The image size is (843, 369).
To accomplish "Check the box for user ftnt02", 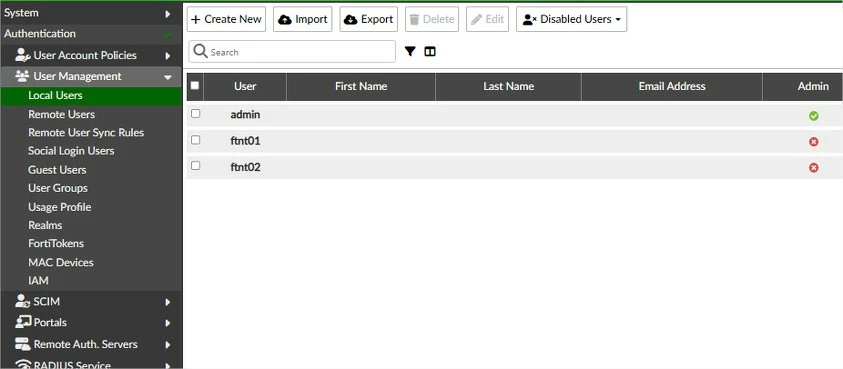I will 196,166.
